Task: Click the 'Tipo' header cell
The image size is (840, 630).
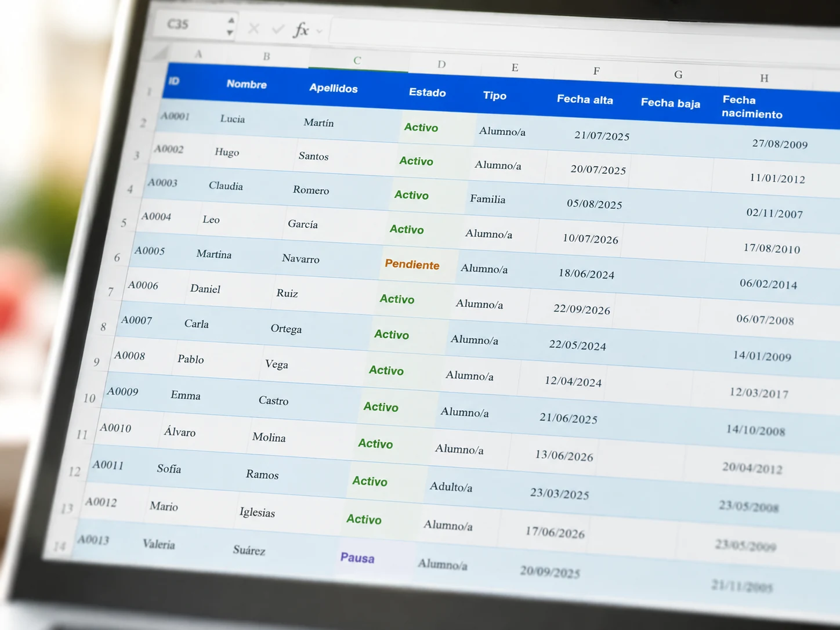Action: (495, 96)
